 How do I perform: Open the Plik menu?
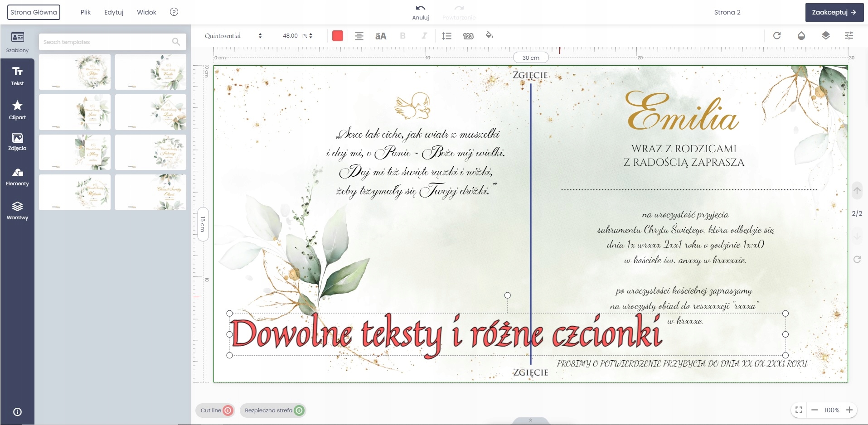pos(86,12)
